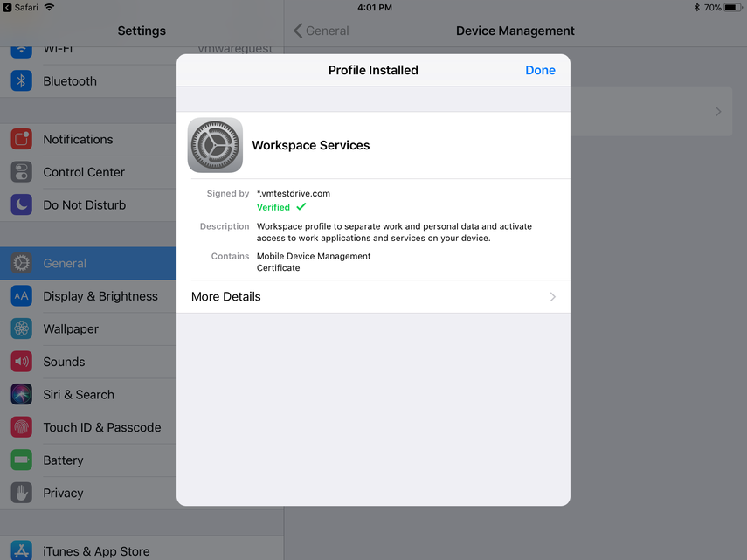Tap Done to dismiss Profile Installed dialog

540,70
